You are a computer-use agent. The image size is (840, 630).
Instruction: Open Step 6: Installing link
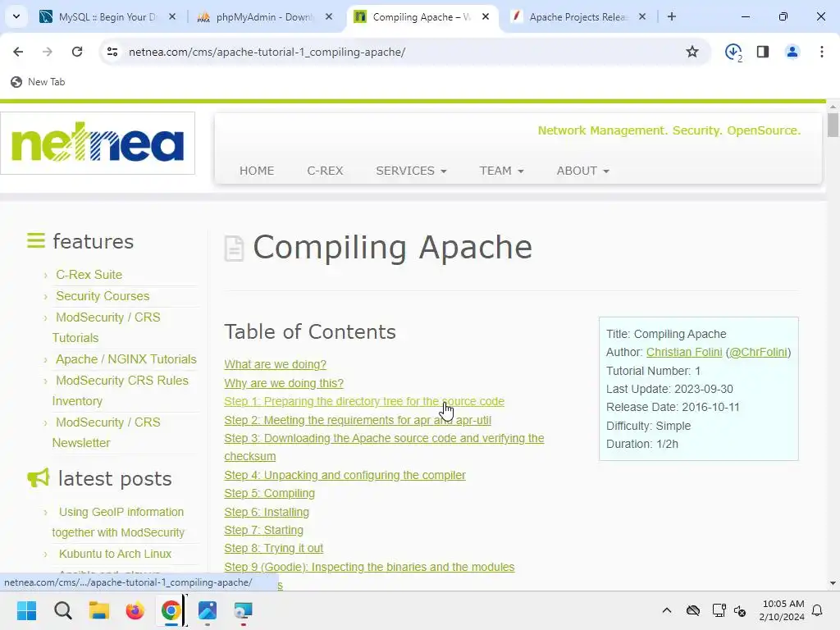267,512
